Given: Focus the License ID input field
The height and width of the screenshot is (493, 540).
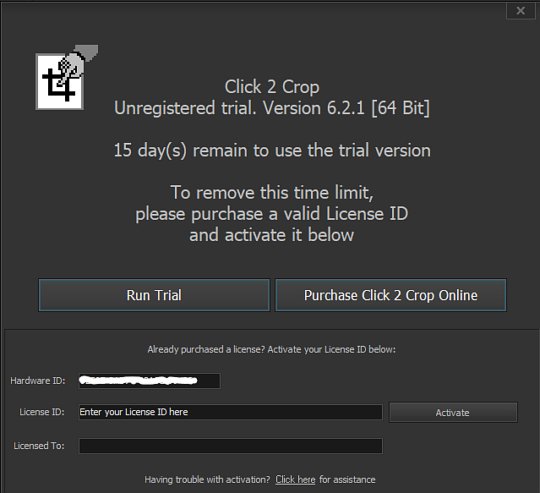Looking at the screenshot, I should pyautogui.click(x=231, y=412).
